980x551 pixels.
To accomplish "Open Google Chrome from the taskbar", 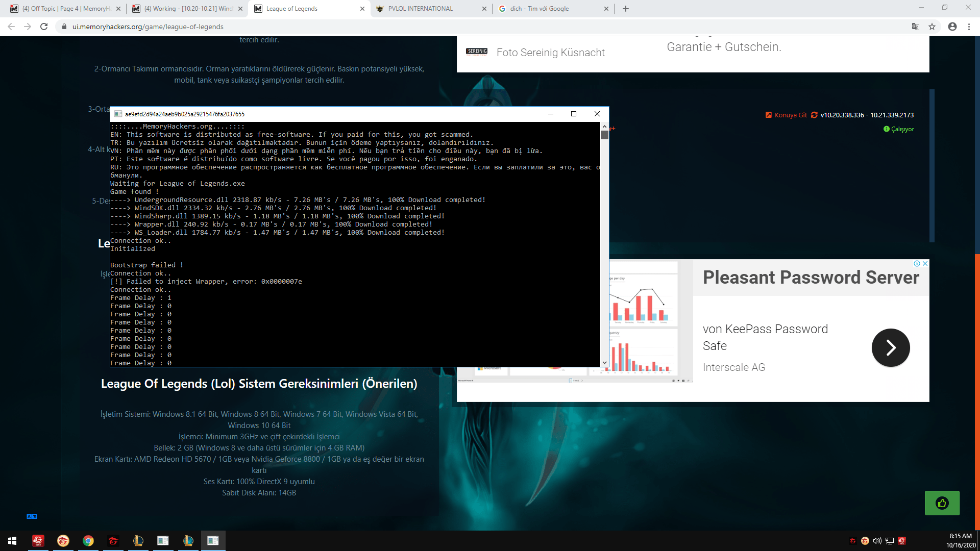I will click(88, 541).
